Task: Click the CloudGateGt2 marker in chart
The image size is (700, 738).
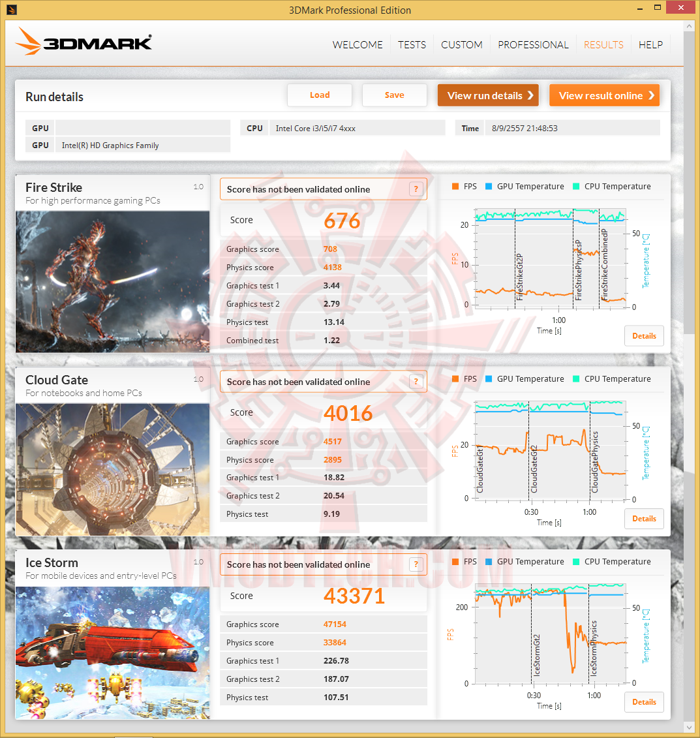Action: pyautogui.click(x=534, y=469)
